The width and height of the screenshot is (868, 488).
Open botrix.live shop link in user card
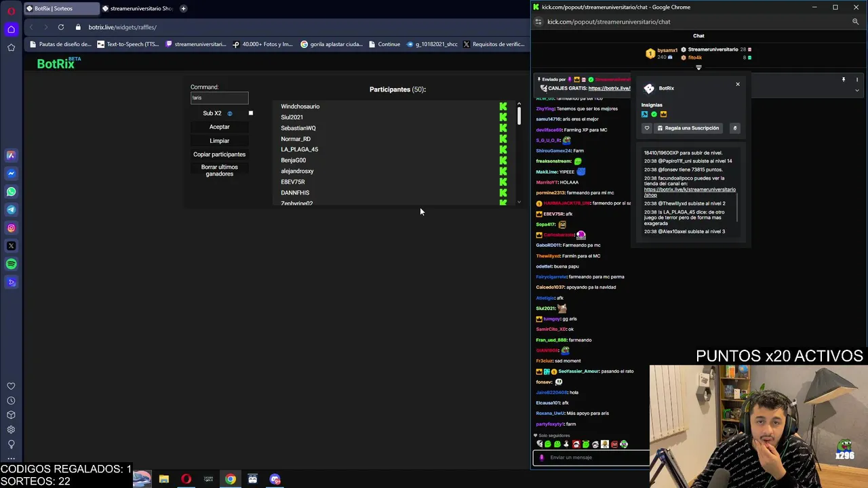coord(689,192)
